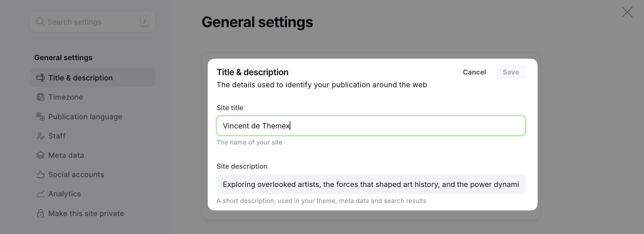Click the Search settings box
The image size is (644, 234).
point(93,22)
